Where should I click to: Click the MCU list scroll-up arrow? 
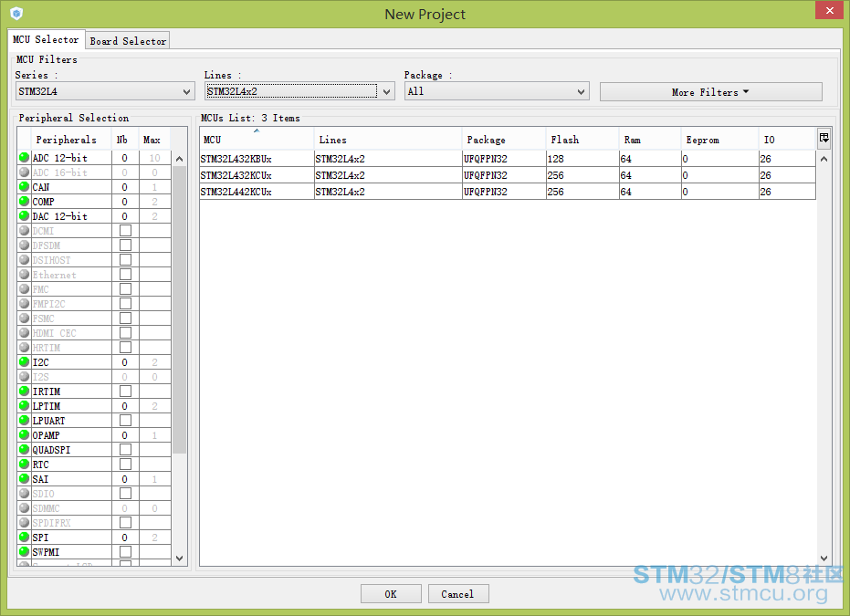tap(824, 159)
